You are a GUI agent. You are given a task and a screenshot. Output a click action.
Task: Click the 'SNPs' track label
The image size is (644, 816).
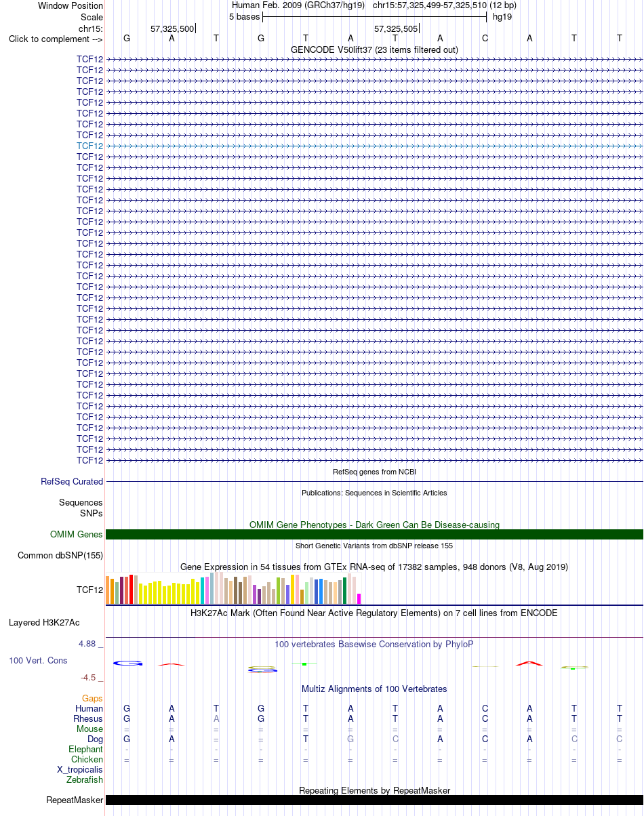92,513
